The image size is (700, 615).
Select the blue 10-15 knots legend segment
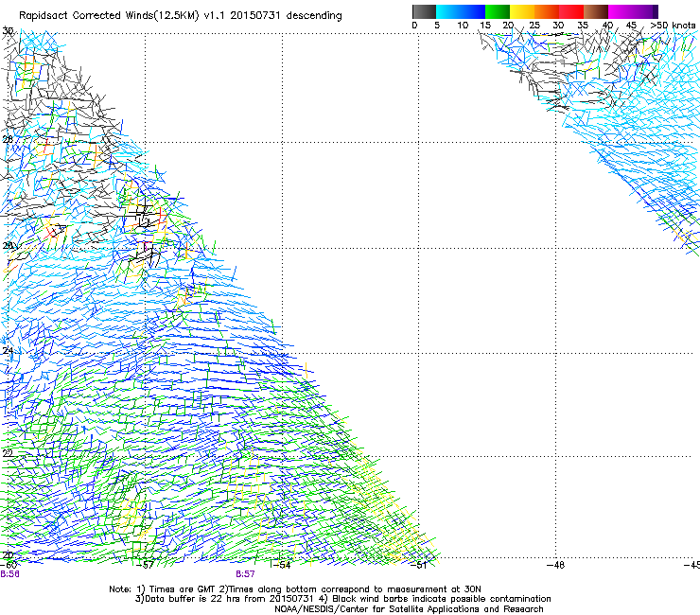point(473,11)
